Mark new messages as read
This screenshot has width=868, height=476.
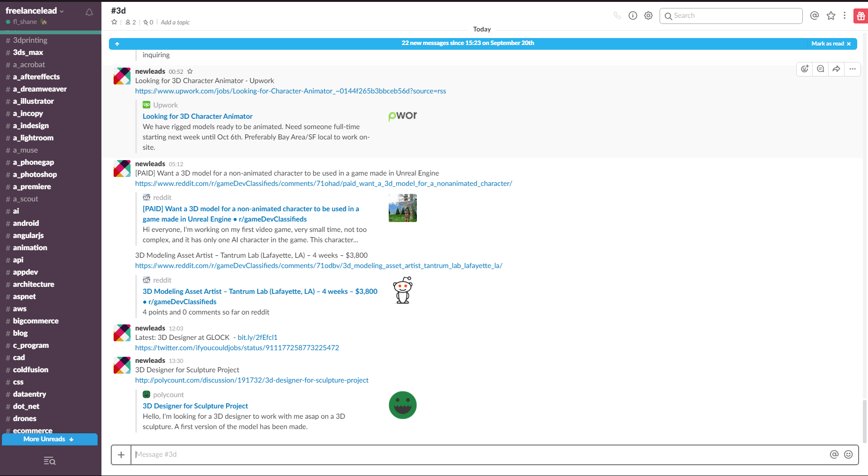[831, 44]
